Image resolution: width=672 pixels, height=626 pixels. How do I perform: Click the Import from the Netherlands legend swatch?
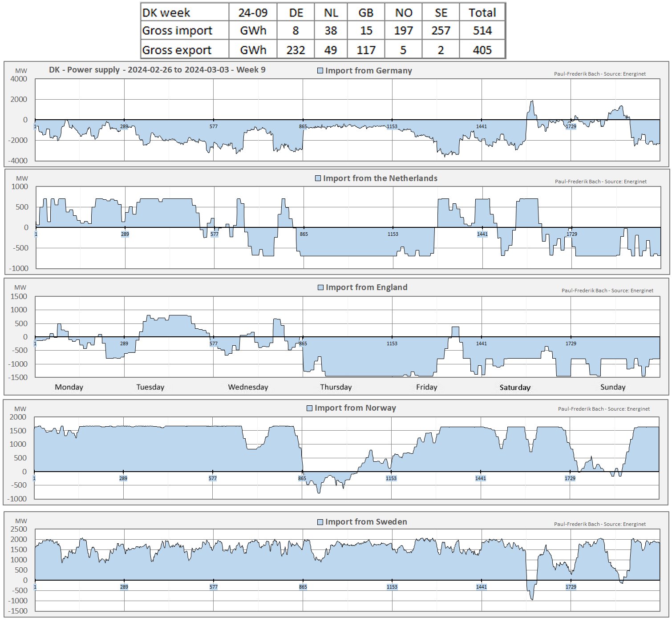(x=318, y=178)
